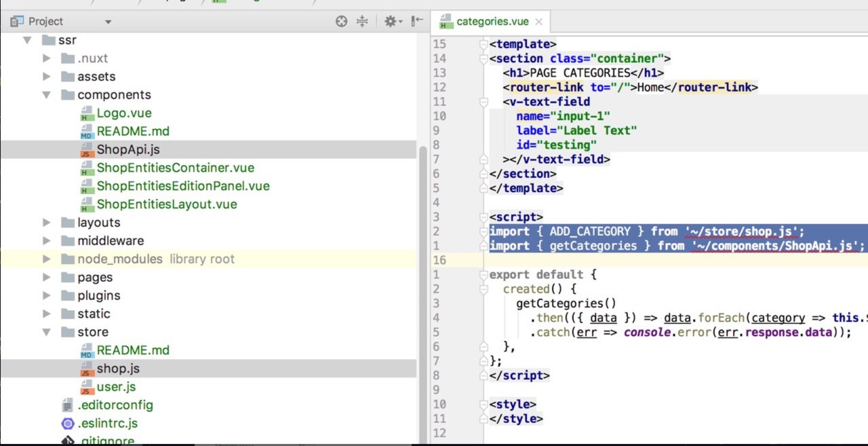
Task: Expand the middleware folder
Action: [x=47, y=241]
